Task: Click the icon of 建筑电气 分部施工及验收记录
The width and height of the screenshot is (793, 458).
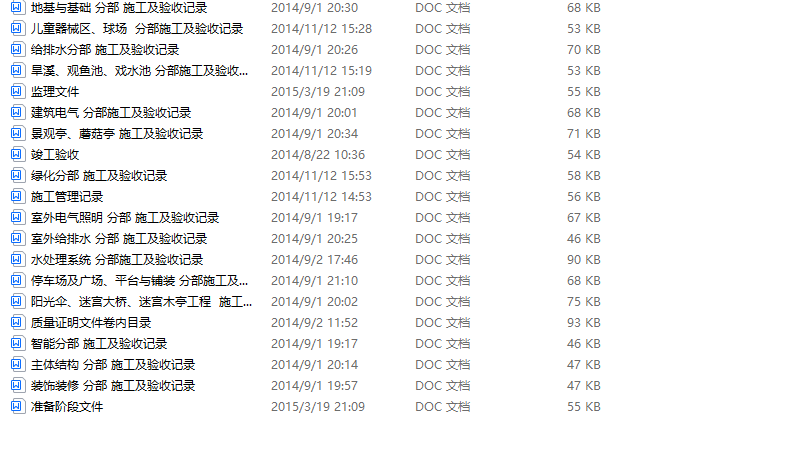Action: [x=17, y=112]
